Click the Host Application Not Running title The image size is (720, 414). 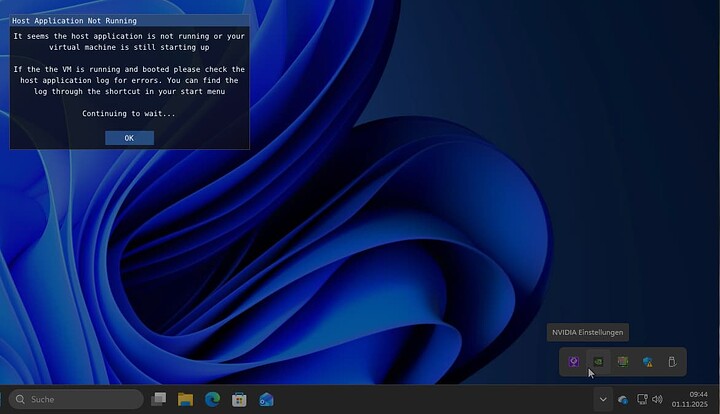74,20
